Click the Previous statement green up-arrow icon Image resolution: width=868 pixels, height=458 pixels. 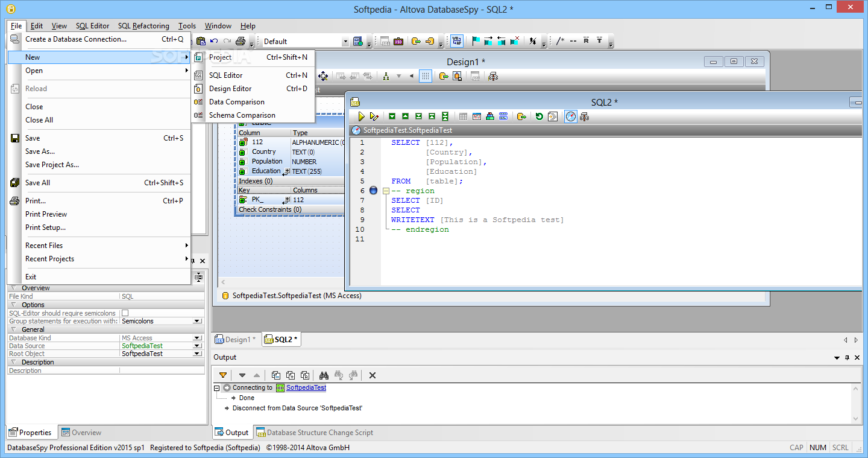pos(405,116)
